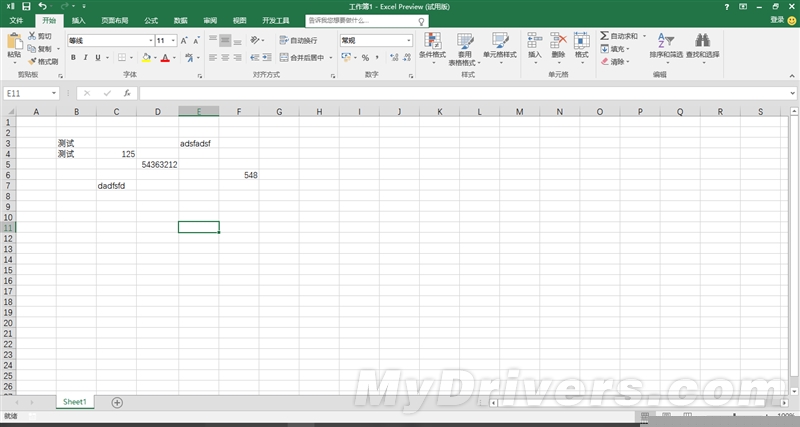The height and width of the screenshot is (427, 800).
Task: Click the Percent Style (%) icon
Action: [x=365, y=58]
